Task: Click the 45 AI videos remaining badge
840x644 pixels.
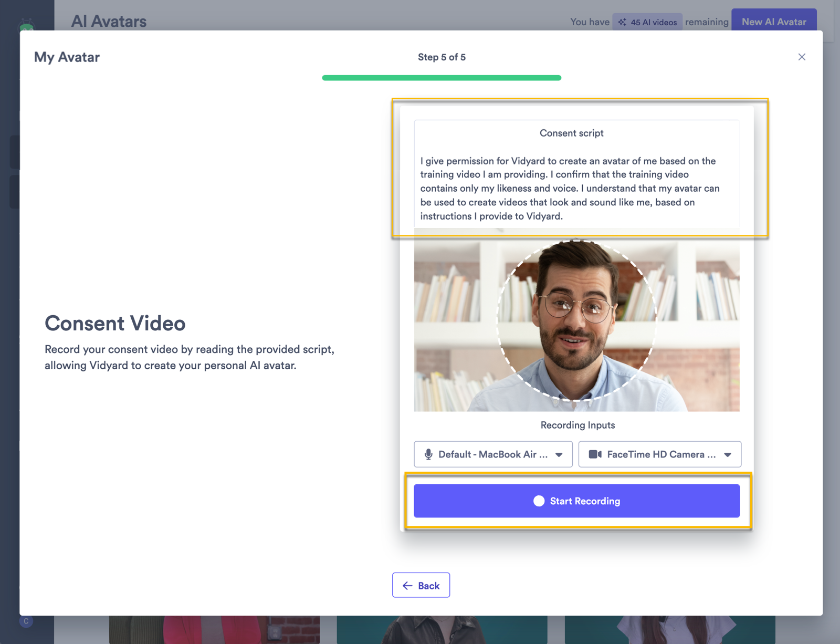Action: (647, 22)
